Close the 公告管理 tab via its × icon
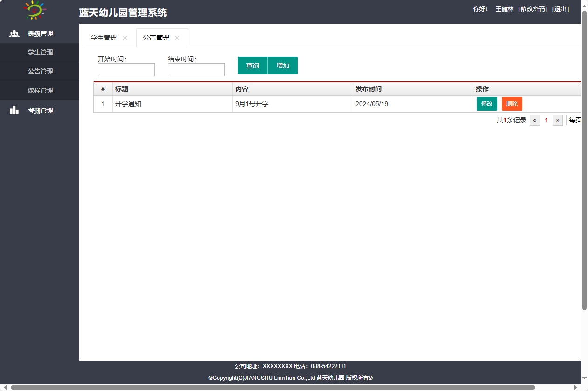588x391 pixels. point(177,39)
